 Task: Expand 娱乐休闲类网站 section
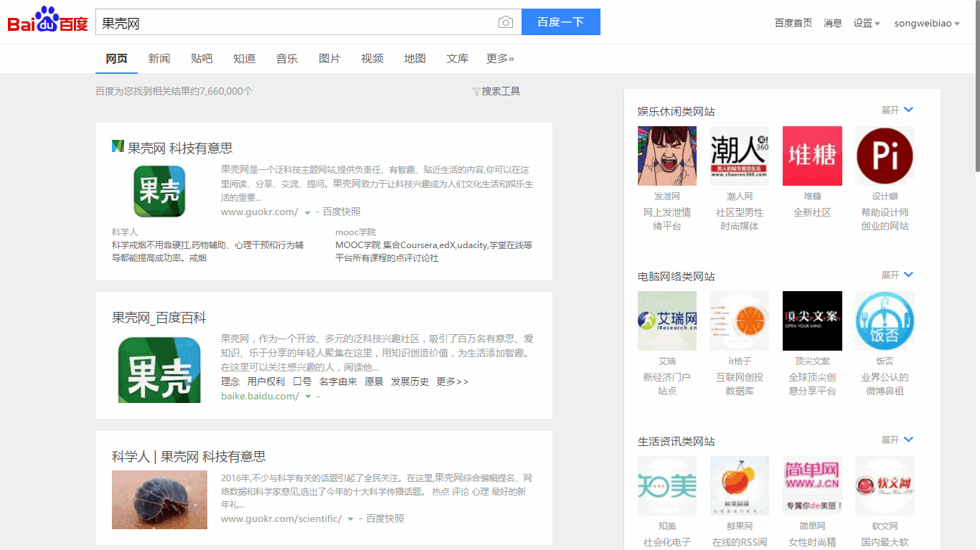coord(897,110)
